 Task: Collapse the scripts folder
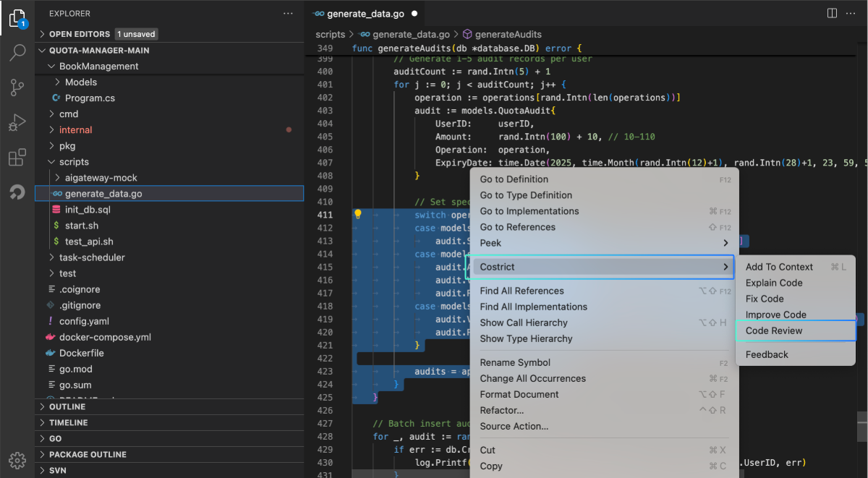click(74, 162)
